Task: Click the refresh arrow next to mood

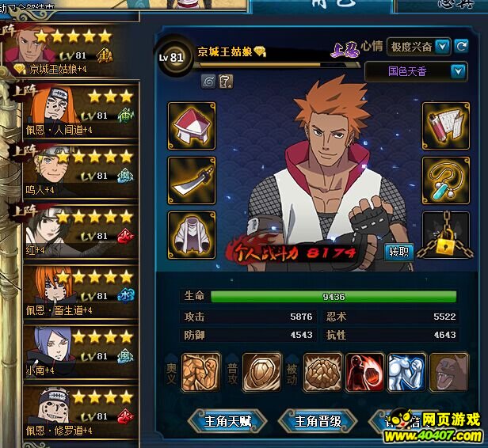Action: tap(461, 47)
